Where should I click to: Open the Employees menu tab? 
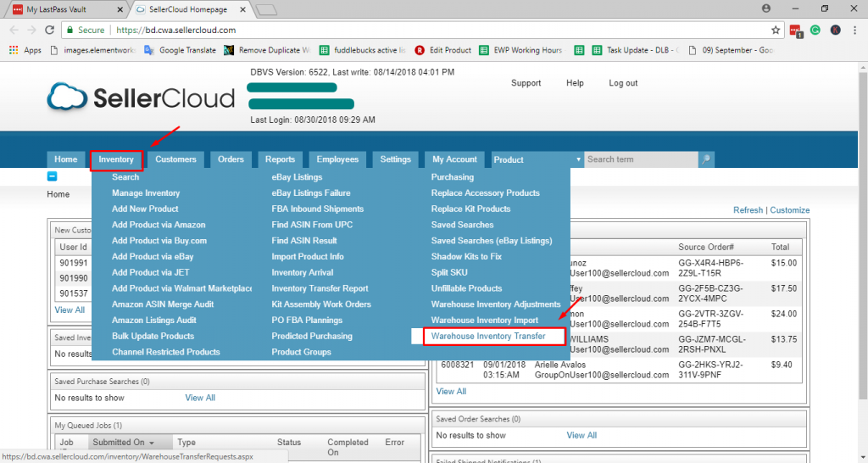(337, 159)
